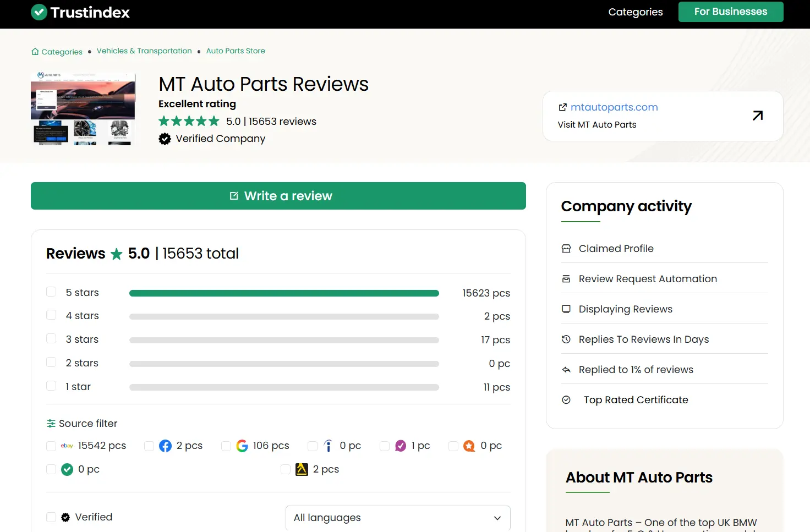Click the purple check source icon with 1 pc
Viewport: 810px width, 532px height.
tap(401, 446)
